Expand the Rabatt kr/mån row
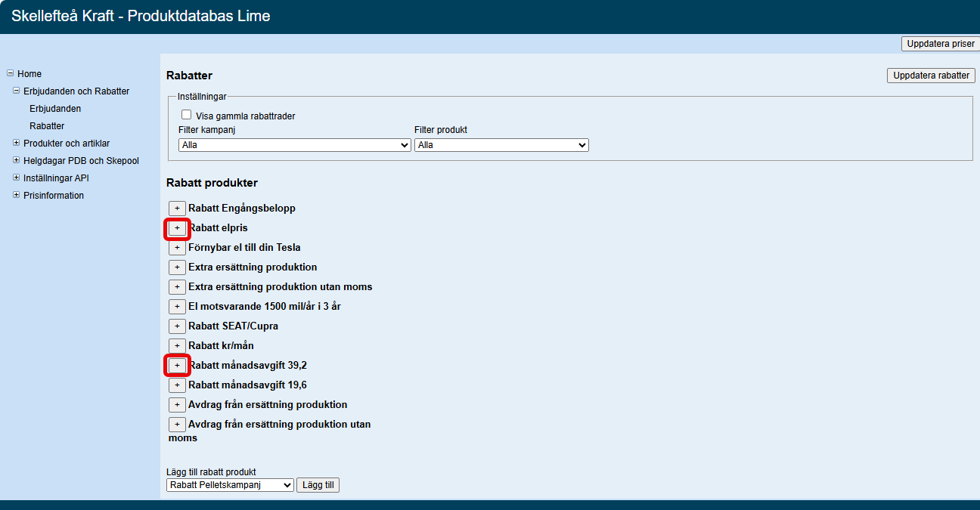The height and width of the screenshot is (510, 980). tap(177, 345)
